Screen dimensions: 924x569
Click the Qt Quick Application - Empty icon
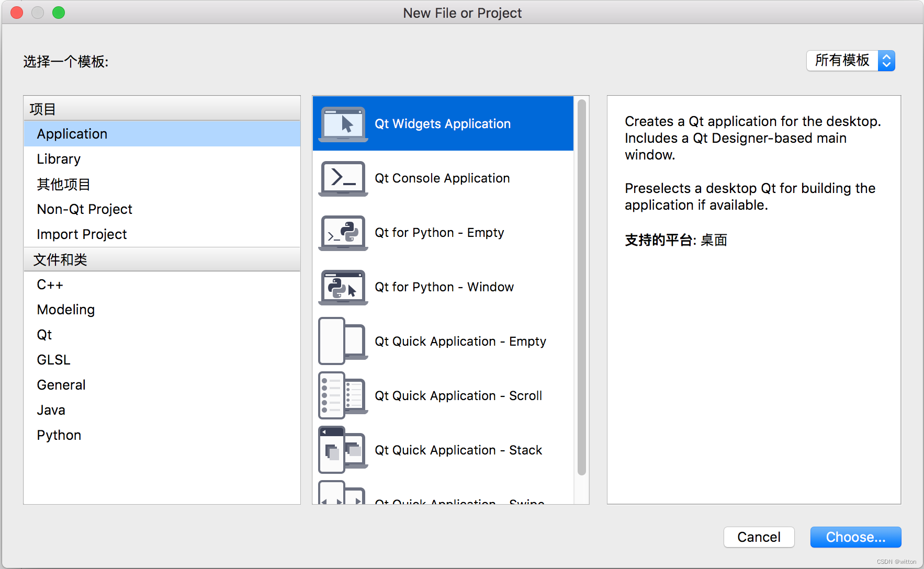pyautogui.click(x=343, y=341)
